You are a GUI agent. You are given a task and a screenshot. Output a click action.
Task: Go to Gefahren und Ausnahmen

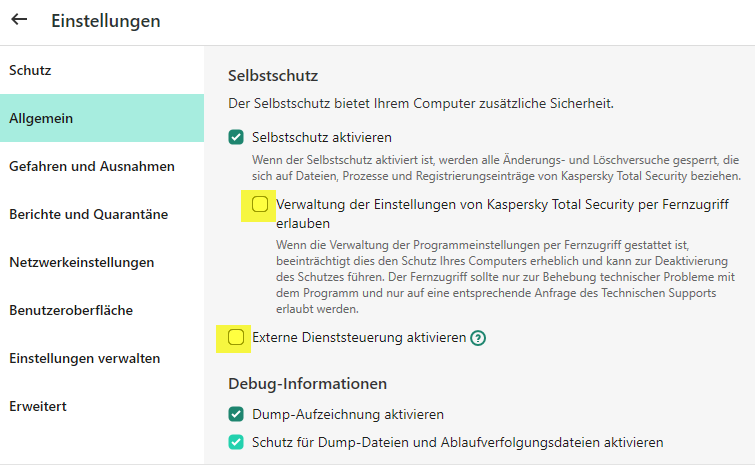point(92,167)
